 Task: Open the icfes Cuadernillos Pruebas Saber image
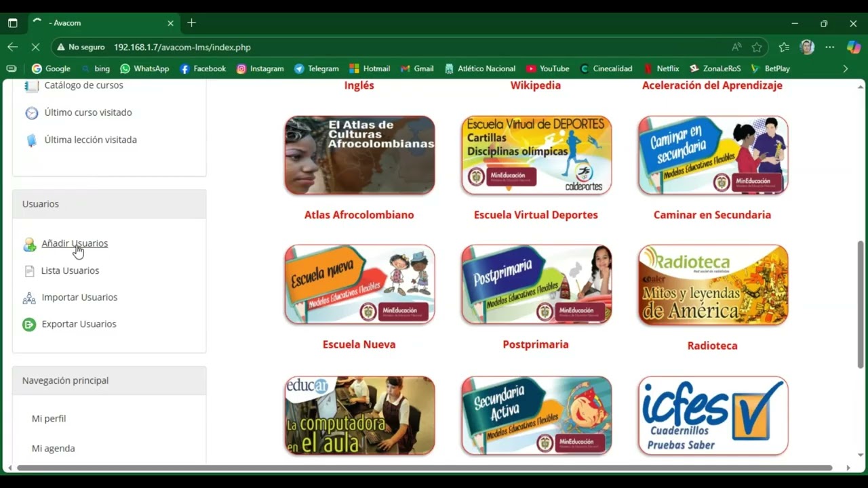[713, 415]
